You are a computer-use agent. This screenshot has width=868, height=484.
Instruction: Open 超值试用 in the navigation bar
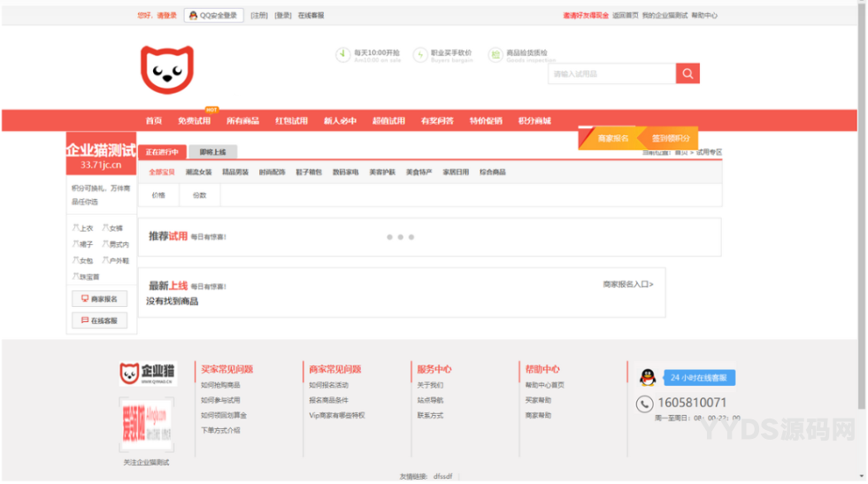click(x=388, y=120)
